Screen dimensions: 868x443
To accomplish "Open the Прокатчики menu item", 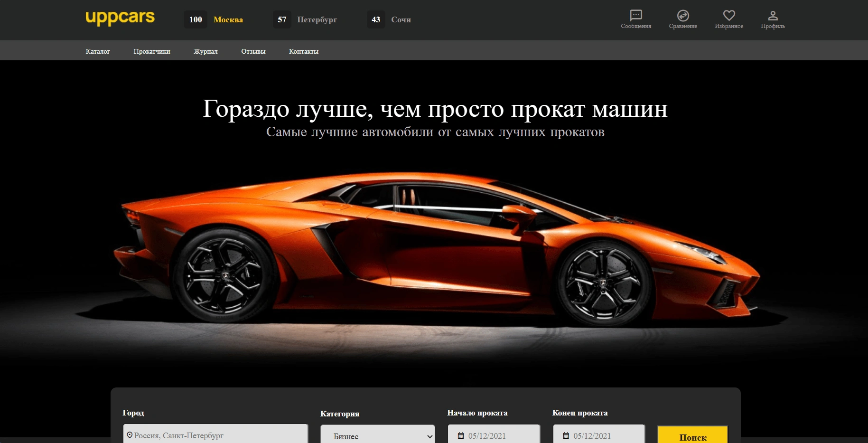I will 152,51.
